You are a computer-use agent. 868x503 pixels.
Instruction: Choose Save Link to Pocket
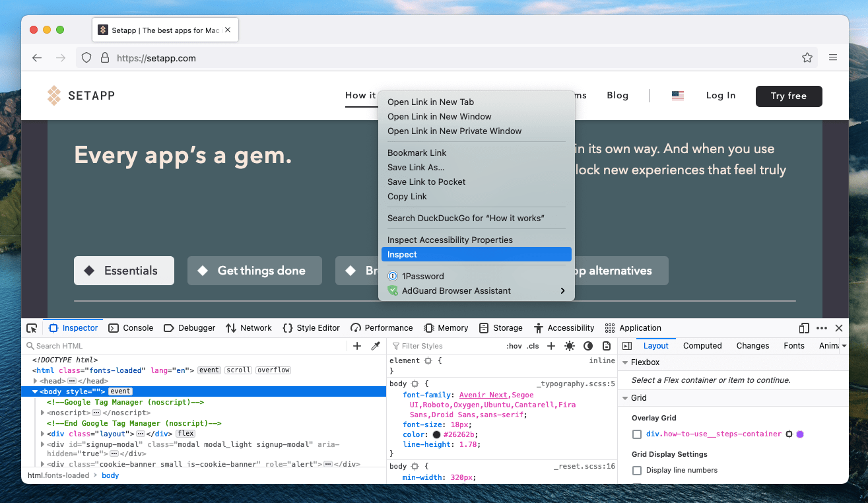(477, 182)
